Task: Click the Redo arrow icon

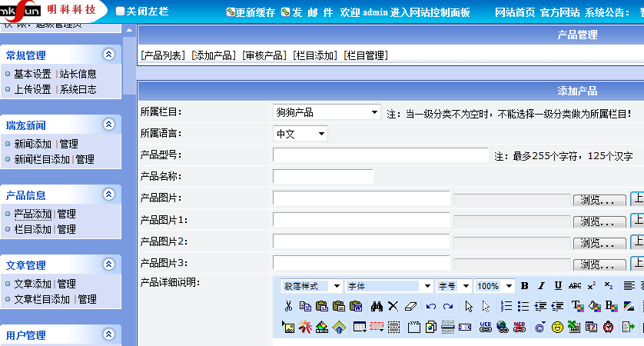Action: pyautogui.click(x=448, y=306)
